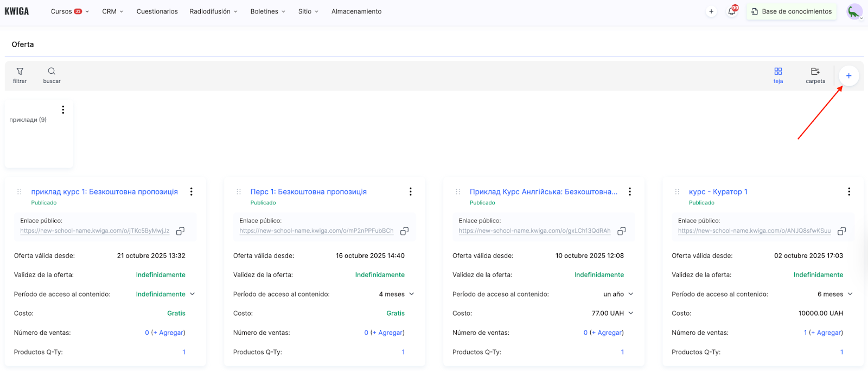Open the приклад курс 1 offer title link
868x371 pixels.
(x=104, y=191)
